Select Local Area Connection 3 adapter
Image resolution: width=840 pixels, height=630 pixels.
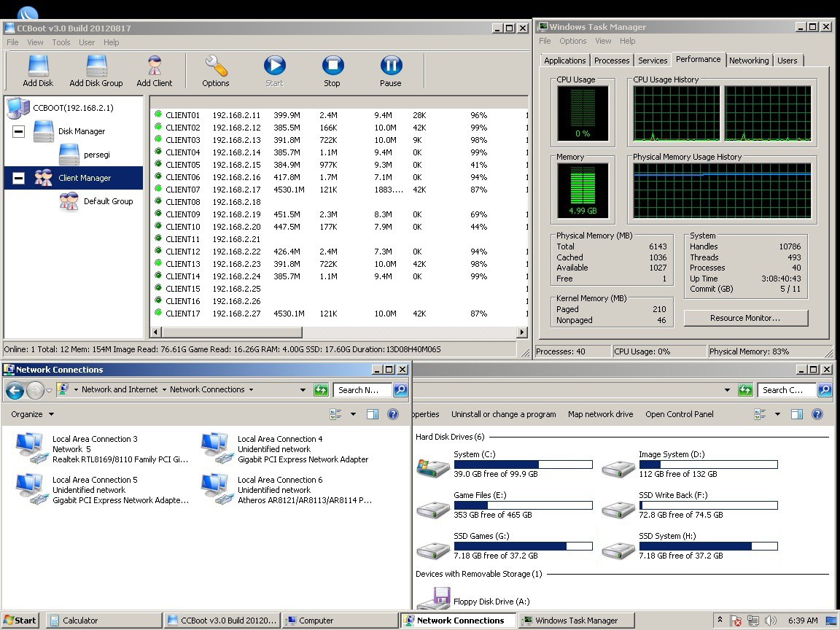click(102, 449)
